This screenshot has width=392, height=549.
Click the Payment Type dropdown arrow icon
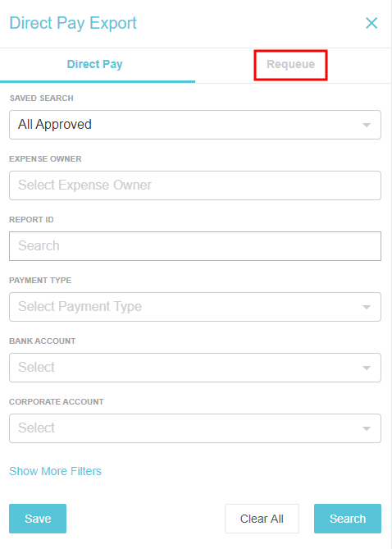tap(367, 307)
